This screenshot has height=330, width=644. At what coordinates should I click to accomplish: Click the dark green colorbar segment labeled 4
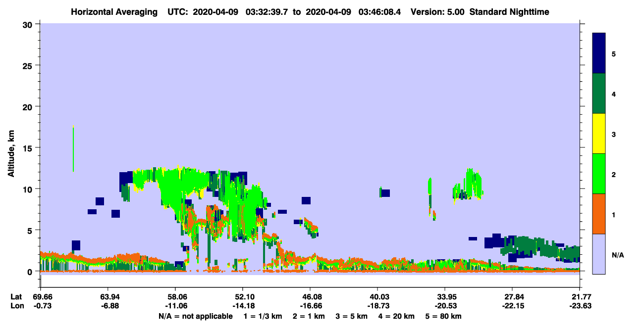point(599,94)
